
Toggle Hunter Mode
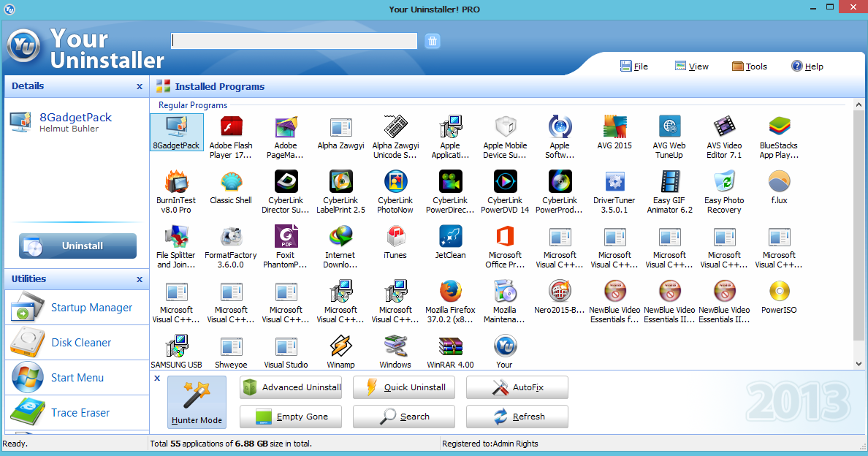(x=197, y=402)
